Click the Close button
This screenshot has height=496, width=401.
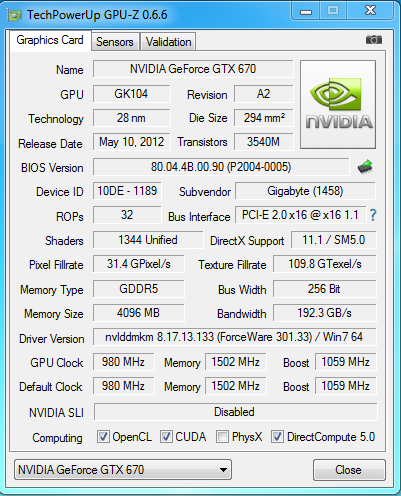pos(349,470)
